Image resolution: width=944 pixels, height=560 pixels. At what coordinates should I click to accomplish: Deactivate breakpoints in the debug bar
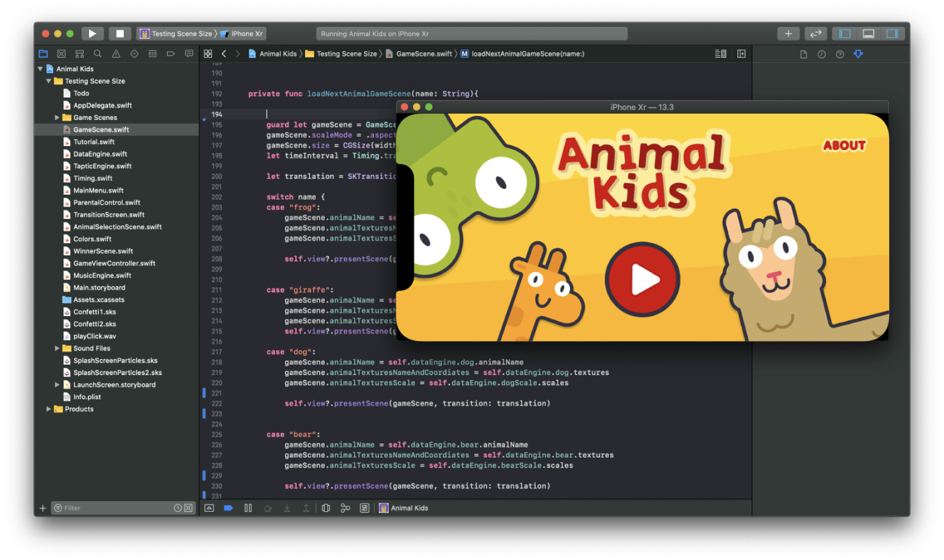pyautogui.click(x=228, y=508)
